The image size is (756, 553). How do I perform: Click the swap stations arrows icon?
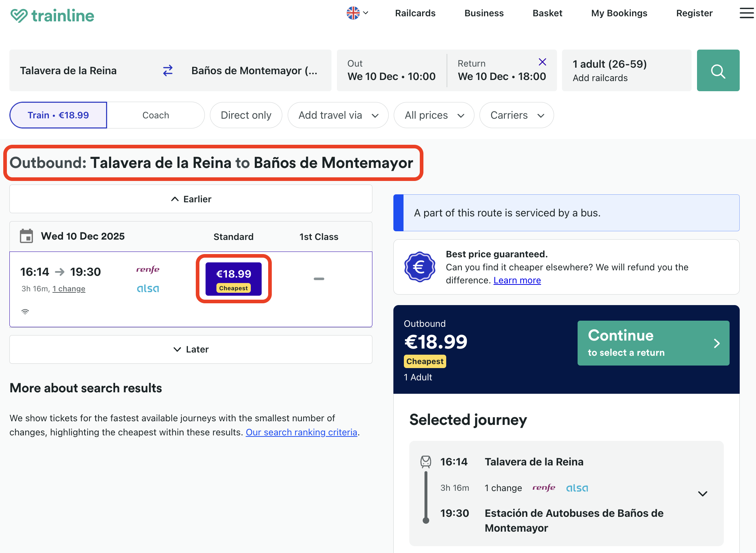click(x=168, y=70)
